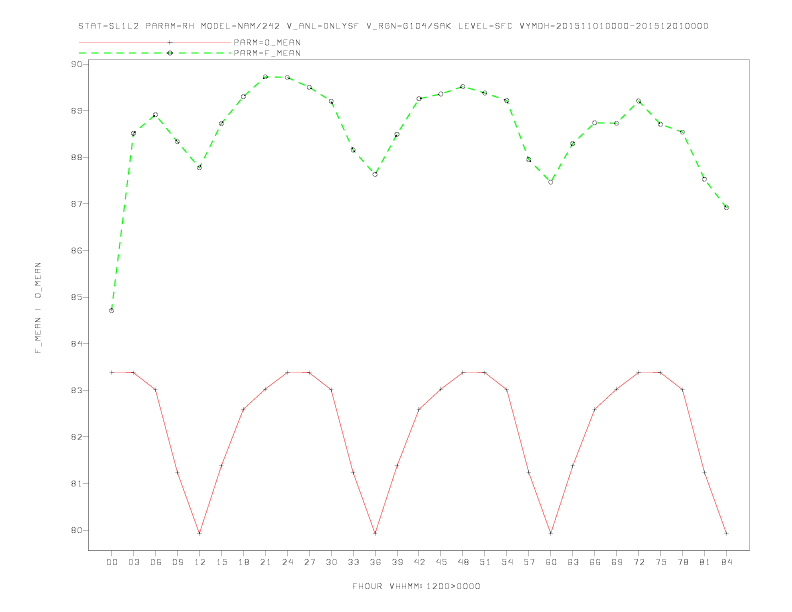Click the x-axis tick label 24
This screenshot has width=792, height=612.
(x=287, y=562)
